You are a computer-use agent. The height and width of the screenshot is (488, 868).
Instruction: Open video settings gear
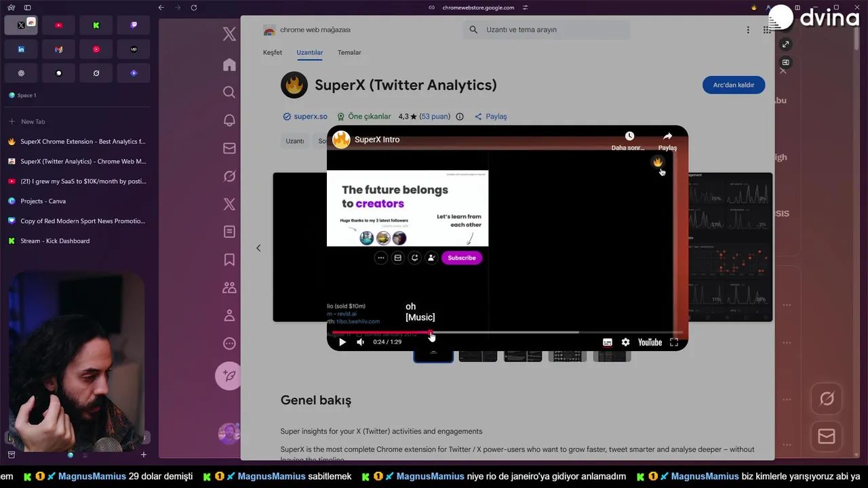pyautogui.click(x=625, y=342)
